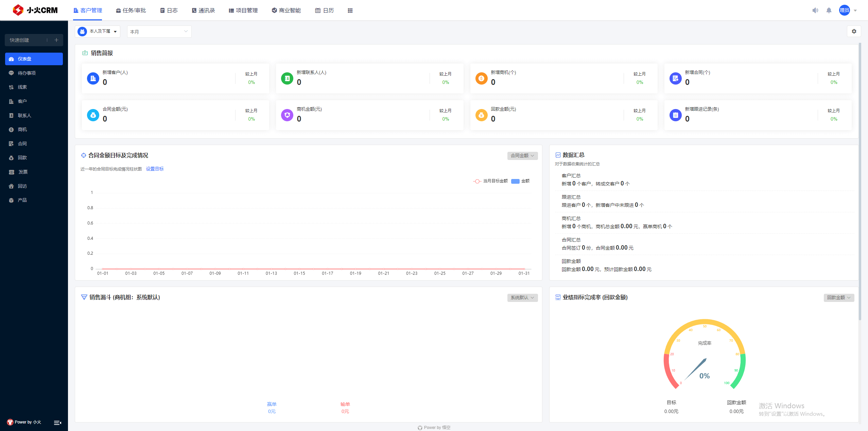This screenshot has width=868, height=431.
Task: Open the 线索 (leads) sidebar section
Action: [x=22, y=87]
